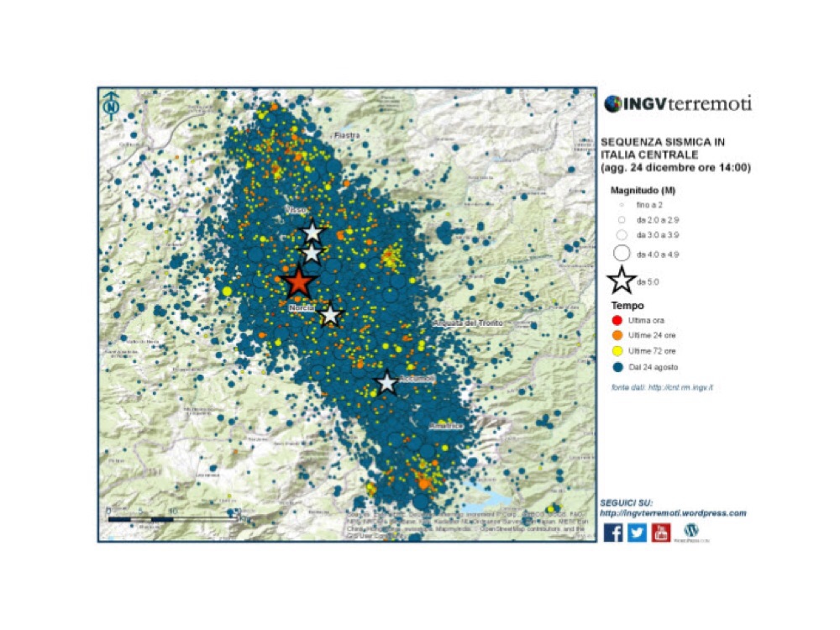Click the INGVterremoti title text
Screen dimensions: 840x630
coord(688,104)
